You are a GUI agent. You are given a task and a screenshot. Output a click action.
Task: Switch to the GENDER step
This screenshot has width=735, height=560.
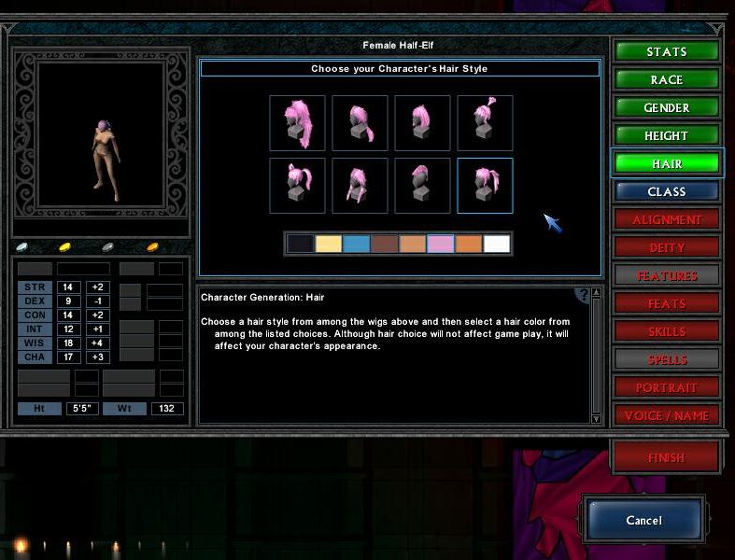[666, 107]
